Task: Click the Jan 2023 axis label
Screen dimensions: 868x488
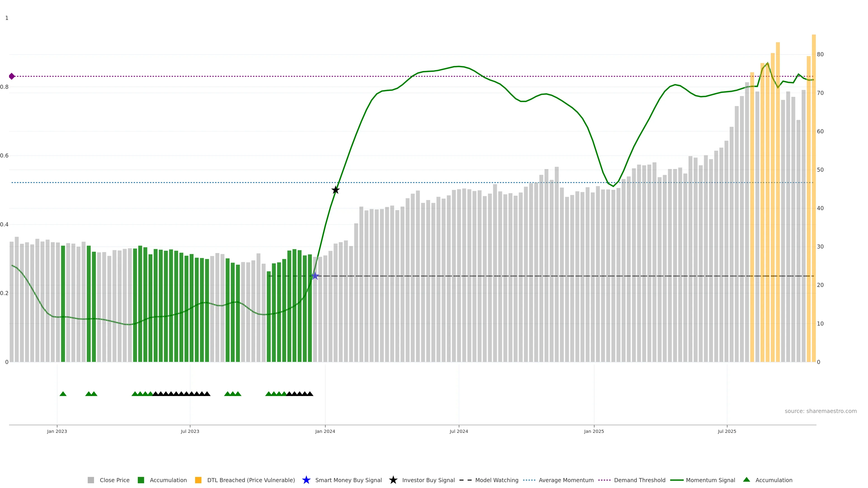Action: pyautogui.click(x=57, y=431)
